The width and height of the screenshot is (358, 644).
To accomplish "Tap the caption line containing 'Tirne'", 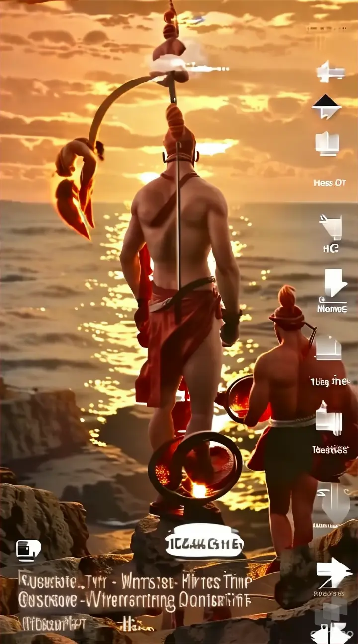I will click(135, 581).
